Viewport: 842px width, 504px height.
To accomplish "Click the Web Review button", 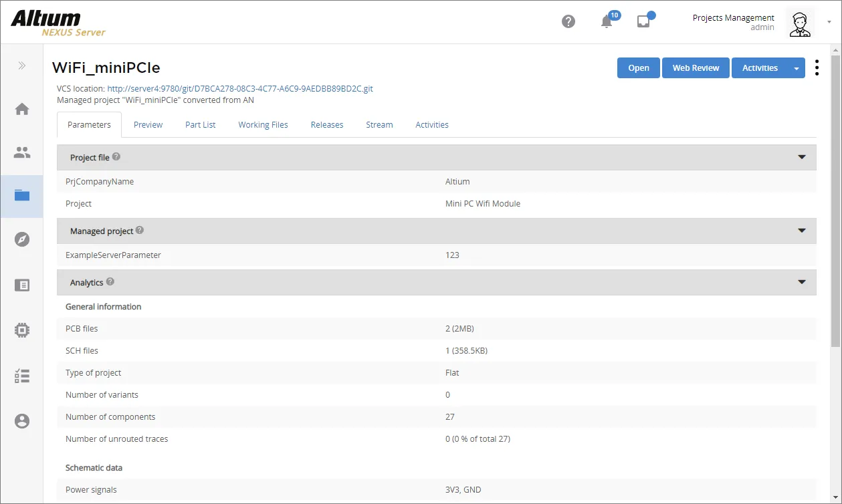I will coord(696,68).
